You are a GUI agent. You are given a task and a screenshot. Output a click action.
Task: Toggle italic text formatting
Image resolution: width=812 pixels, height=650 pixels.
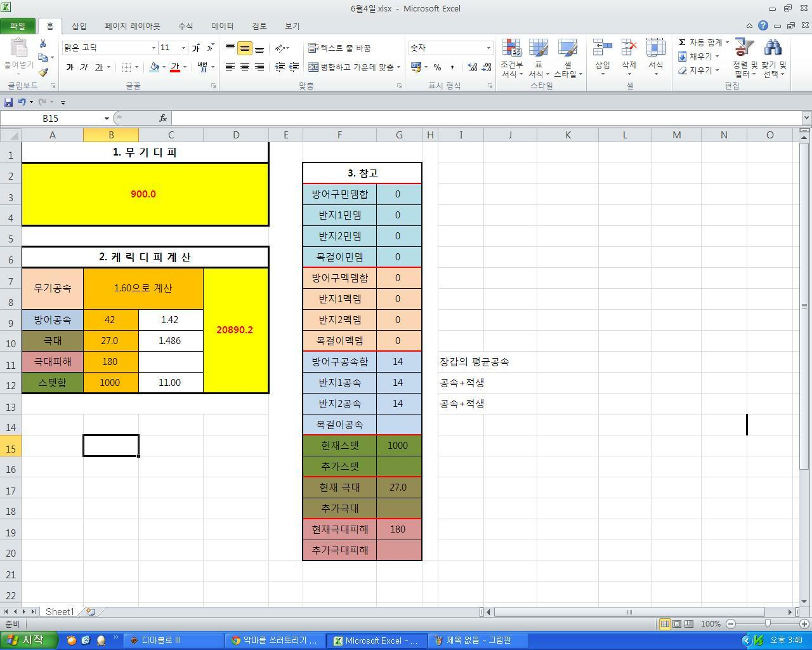pos(84,67)
